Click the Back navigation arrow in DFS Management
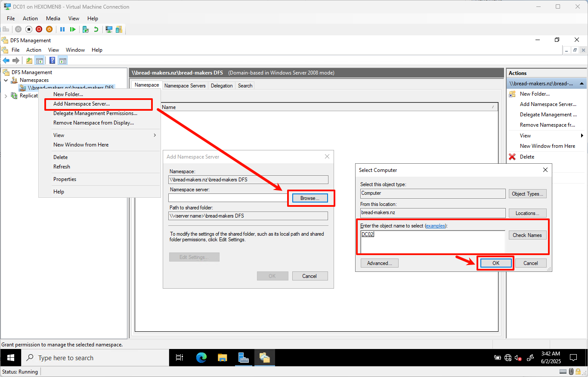This screenshot has width=588, height=377. tap(6, 60)
